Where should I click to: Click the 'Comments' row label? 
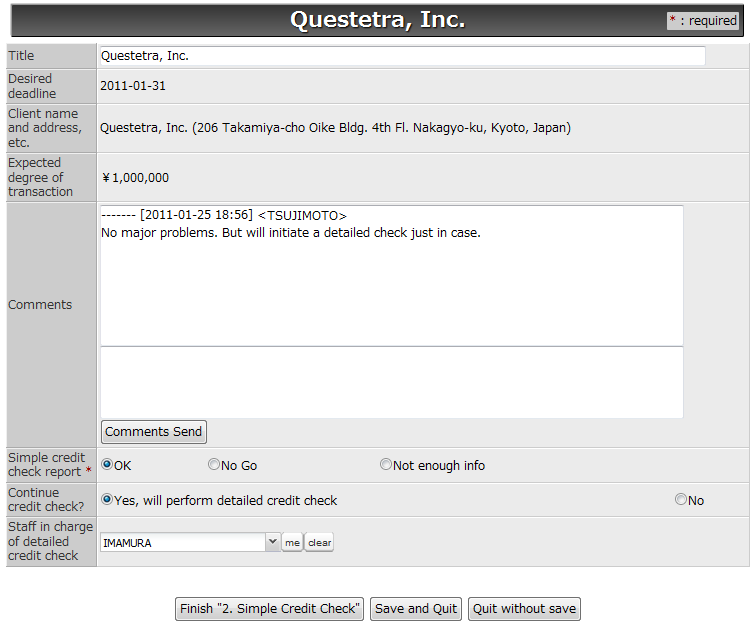40,305
